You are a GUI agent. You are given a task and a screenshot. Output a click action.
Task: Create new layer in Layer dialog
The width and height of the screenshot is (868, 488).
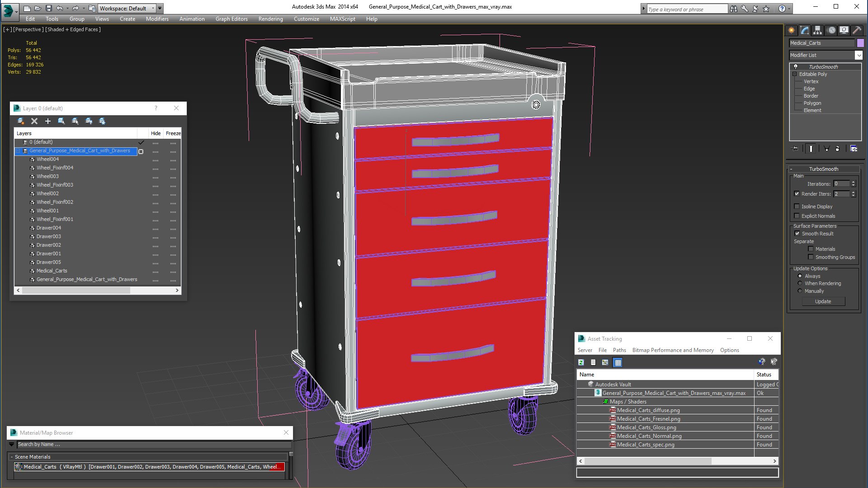[x=21, y=121]
